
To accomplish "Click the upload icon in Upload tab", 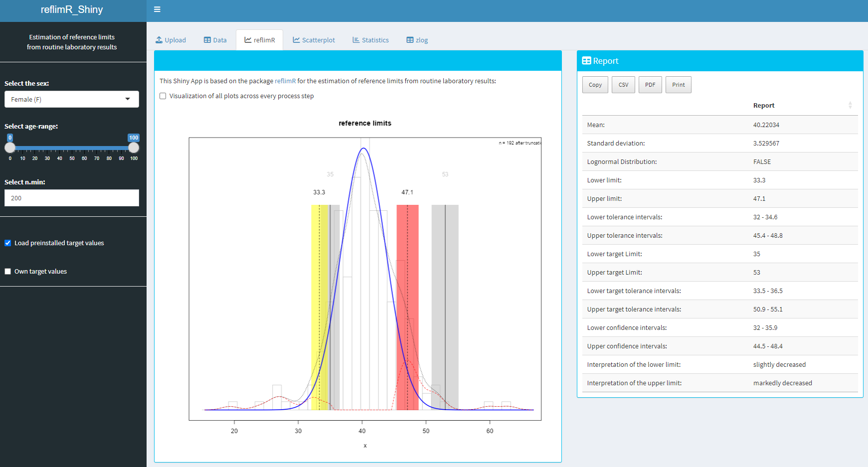I will [159, 40].
